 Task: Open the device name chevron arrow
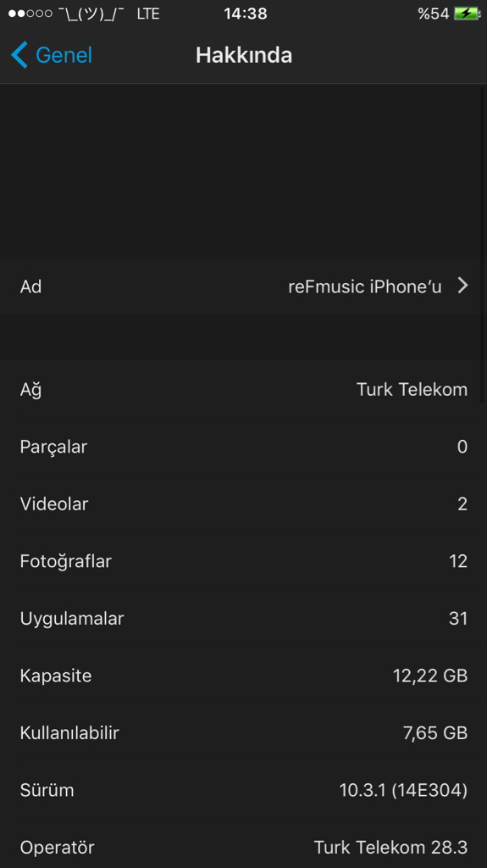coord(462,286)
